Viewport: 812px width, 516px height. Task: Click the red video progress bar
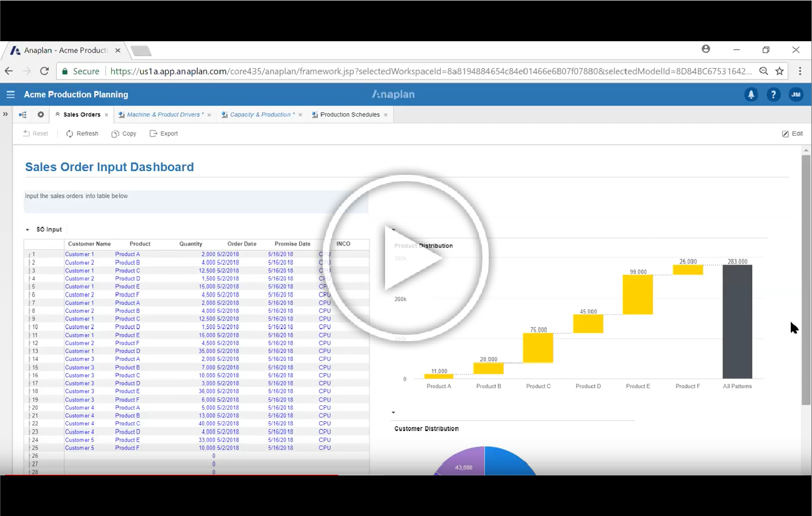coord(172,475)
